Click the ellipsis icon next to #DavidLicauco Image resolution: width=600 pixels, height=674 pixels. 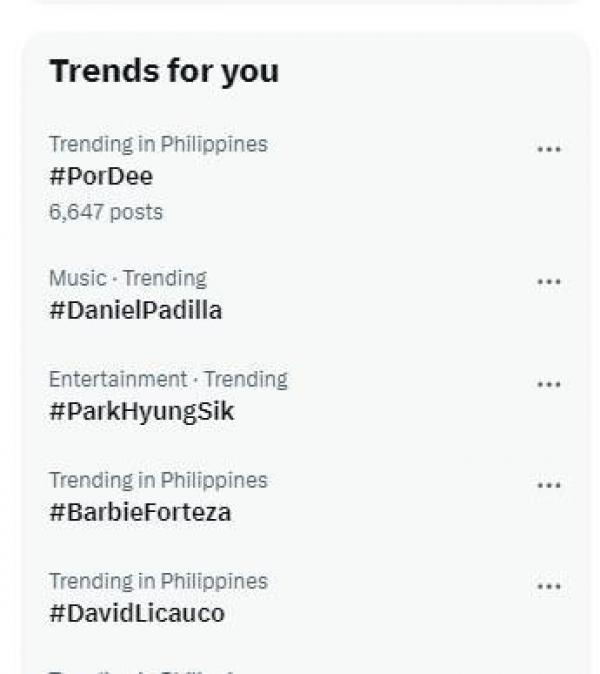[x=548, y=587]
